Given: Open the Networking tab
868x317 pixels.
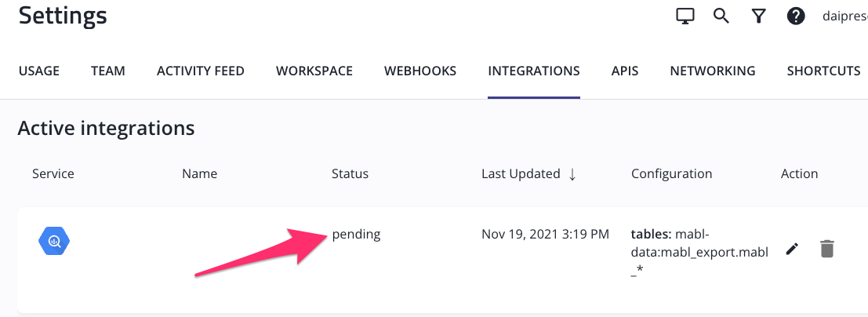Looking at the screenshot, I should [x=713, y=71].
